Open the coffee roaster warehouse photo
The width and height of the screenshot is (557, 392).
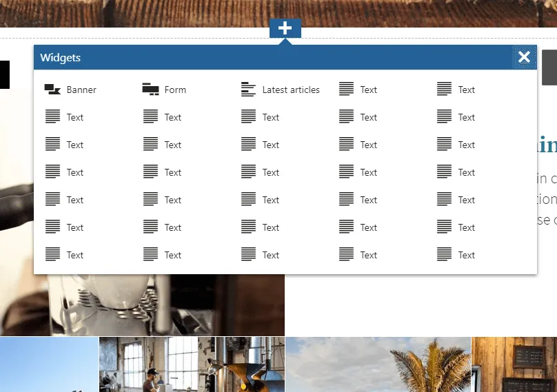click(192, 364)
